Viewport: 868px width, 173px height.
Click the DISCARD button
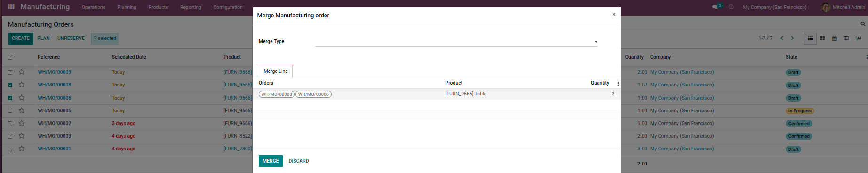pyautogui.click(x=299, y=161)
